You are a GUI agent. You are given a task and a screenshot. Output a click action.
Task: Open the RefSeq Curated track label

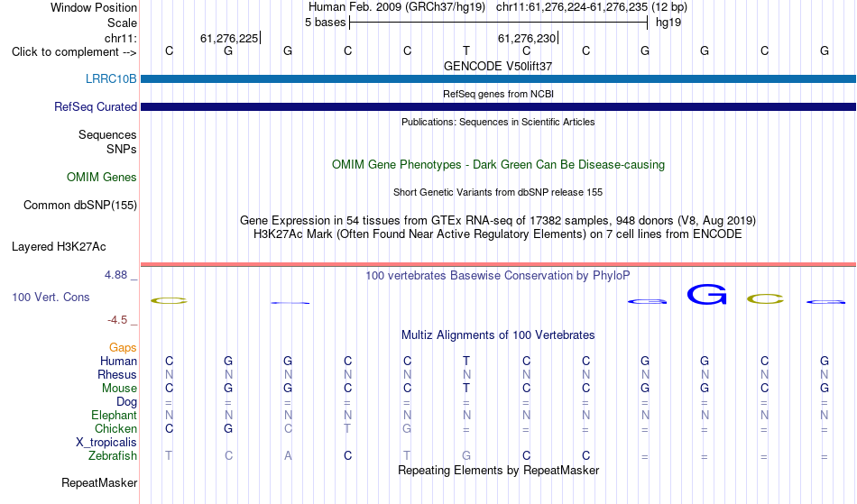pos(95,106)
